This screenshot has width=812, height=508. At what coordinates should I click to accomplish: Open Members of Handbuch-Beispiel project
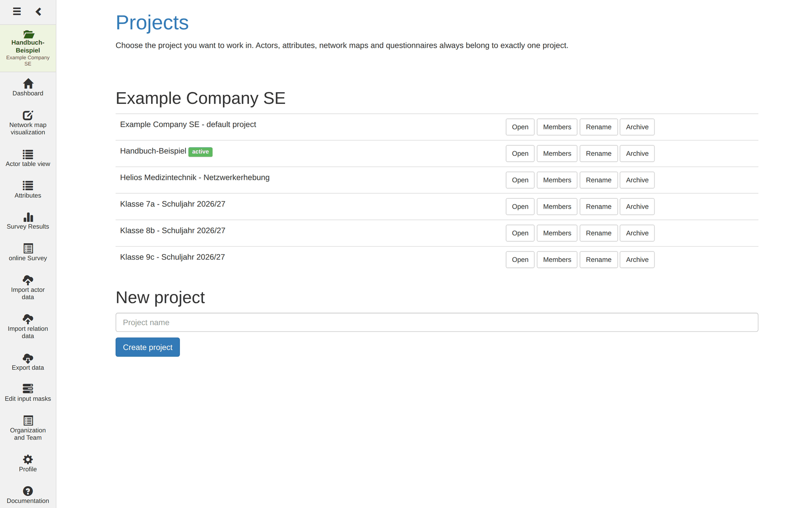tap(557, 154)
